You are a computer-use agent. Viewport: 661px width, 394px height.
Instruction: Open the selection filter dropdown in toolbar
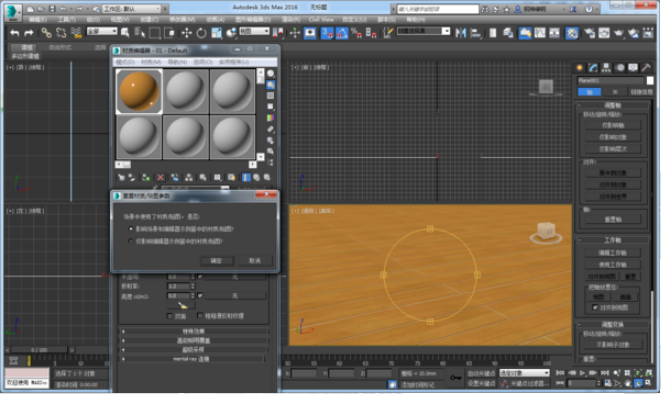tap(102, 31)
